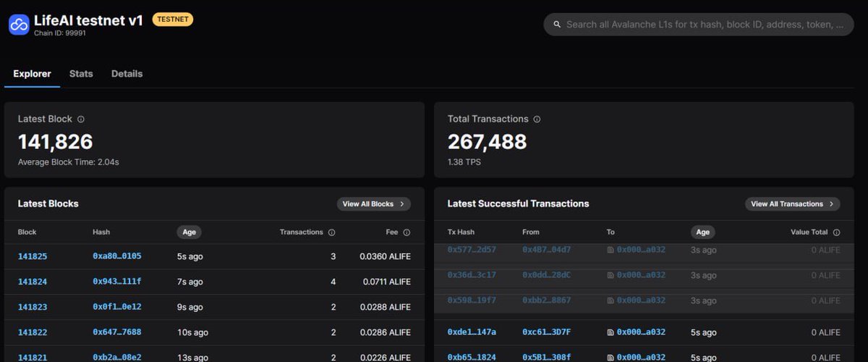This screenshot has width=868, height=362.
Task: Click the info icon beside Total Transactions
Action: [x=537, y=119]
